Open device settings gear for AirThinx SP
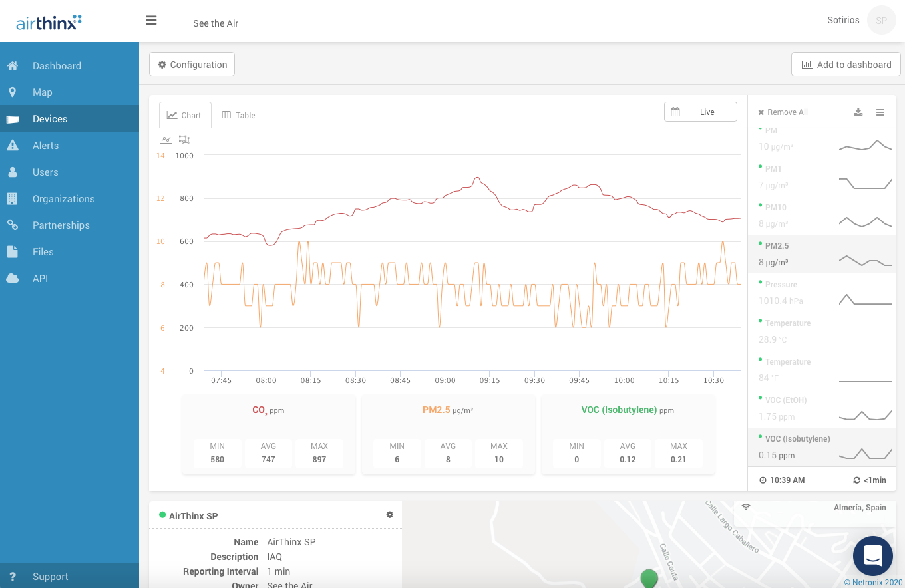This screenshot has height=588, width=905. coord(390,515)
